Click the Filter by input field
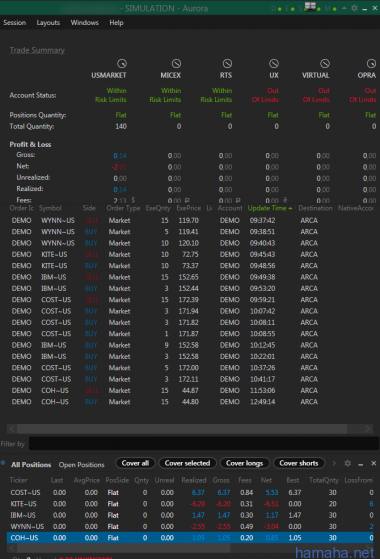 coord(204,443)
